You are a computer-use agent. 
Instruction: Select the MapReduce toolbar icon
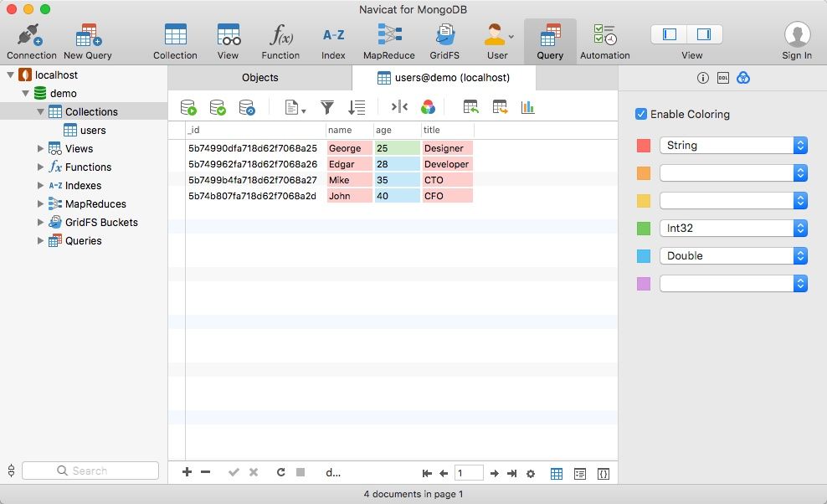coord(389,35)
